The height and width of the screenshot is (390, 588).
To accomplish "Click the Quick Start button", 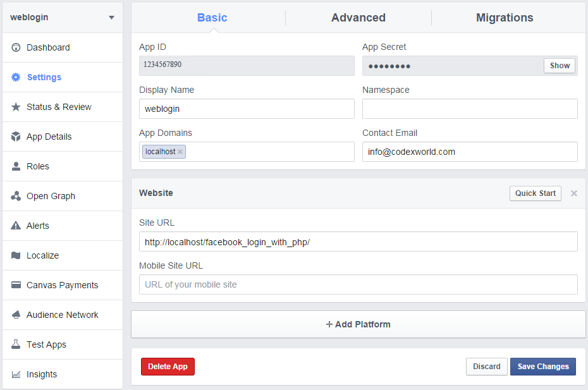I will coord(535,193).
